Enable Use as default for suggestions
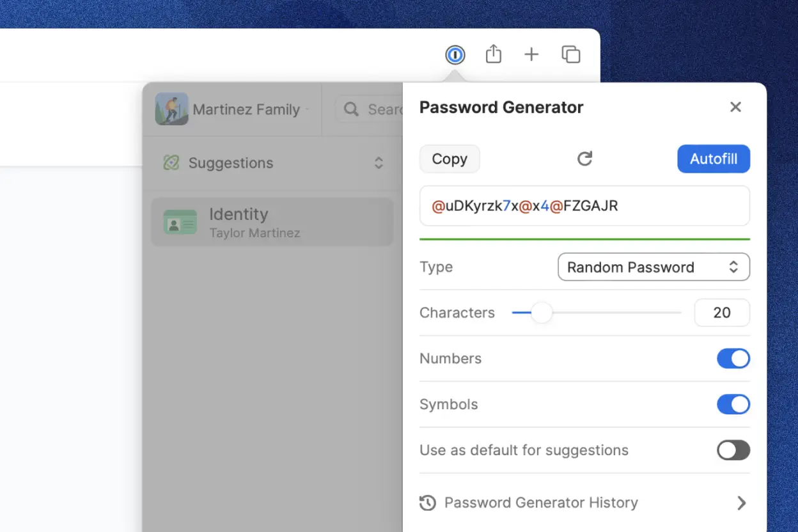 click(733, 450)
